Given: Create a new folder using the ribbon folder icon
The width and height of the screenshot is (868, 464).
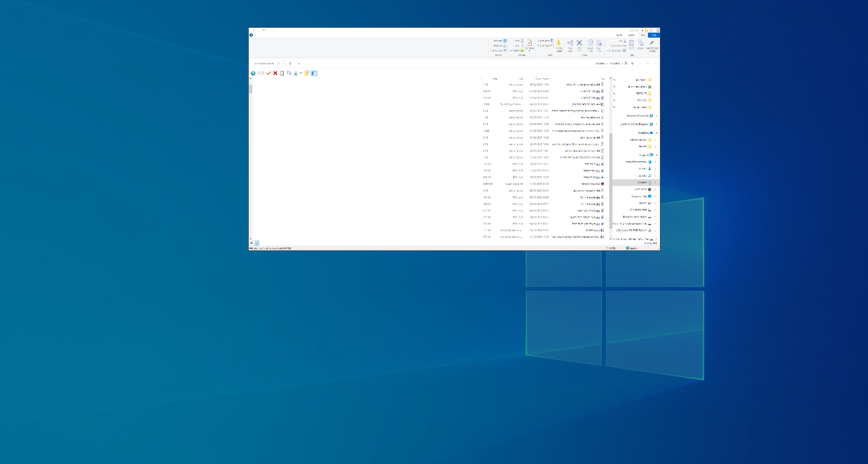Looking at the screenshot, I should (558, 43).
